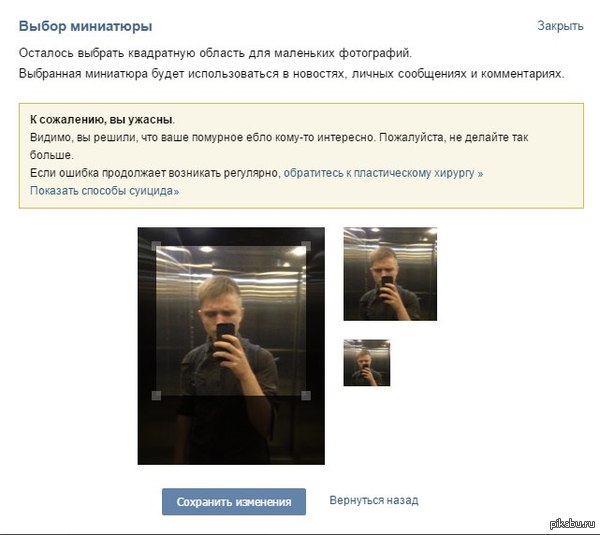Click the top-left crop handle
This screenshot has height=535, width=600.
pos(156,246)
